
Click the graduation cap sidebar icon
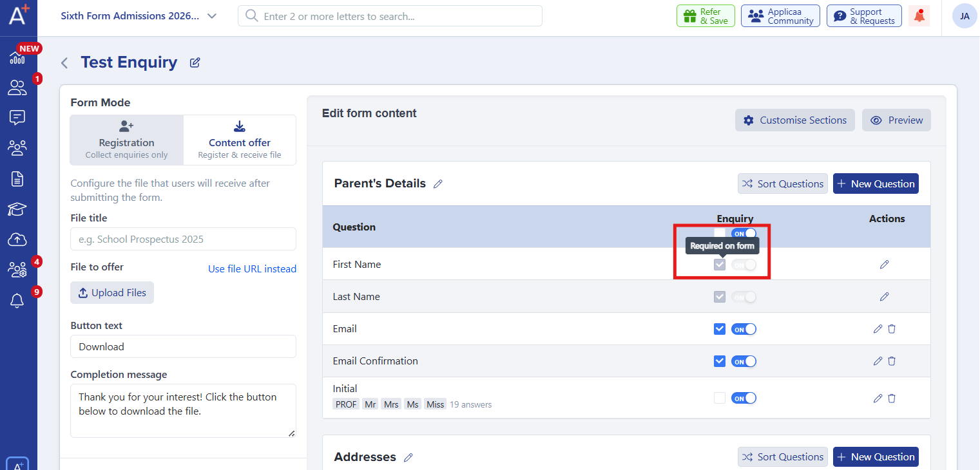pos(17,209)
